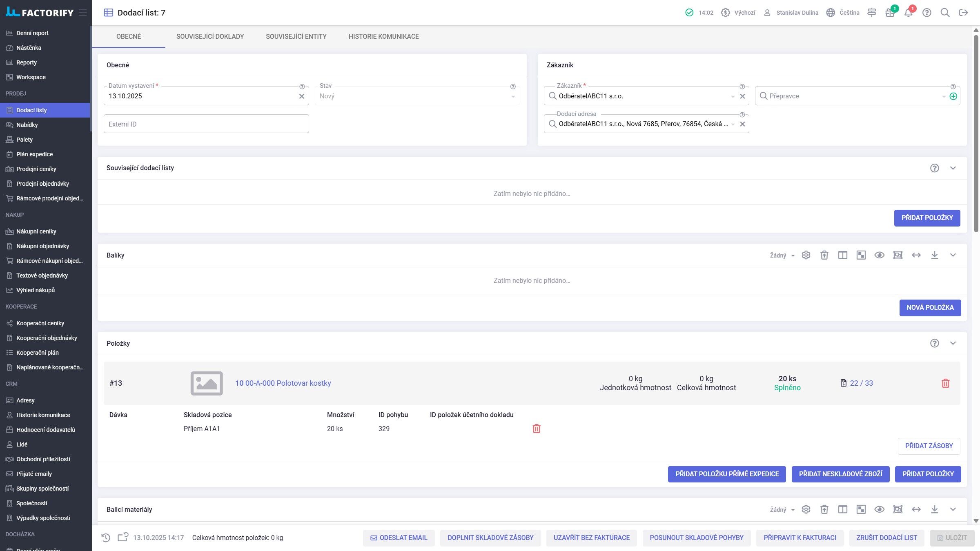
Task: Open Historie komunikace tab
Action: click(383, 36)
